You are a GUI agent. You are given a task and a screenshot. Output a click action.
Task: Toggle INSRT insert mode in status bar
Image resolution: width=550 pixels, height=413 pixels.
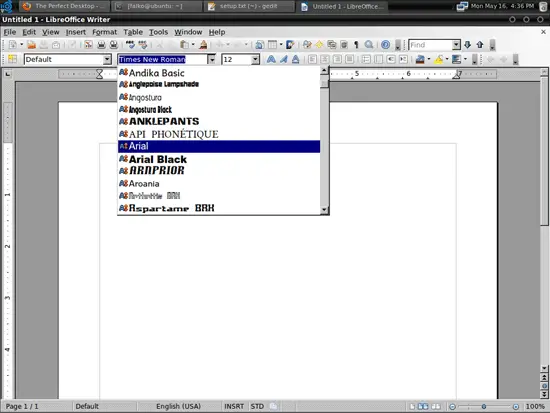(x=234, y=406)
